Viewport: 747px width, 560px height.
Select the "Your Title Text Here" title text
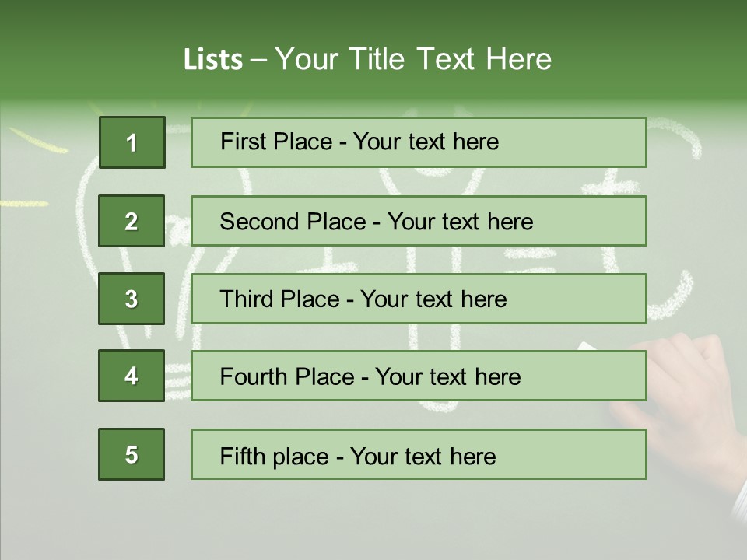click(413, 60)
